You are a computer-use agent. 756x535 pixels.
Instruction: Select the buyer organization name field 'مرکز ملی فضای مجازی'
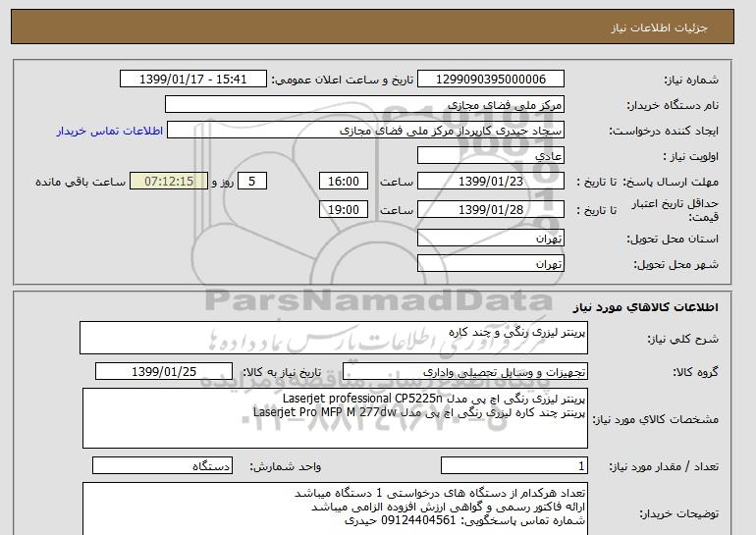(364, 105)
